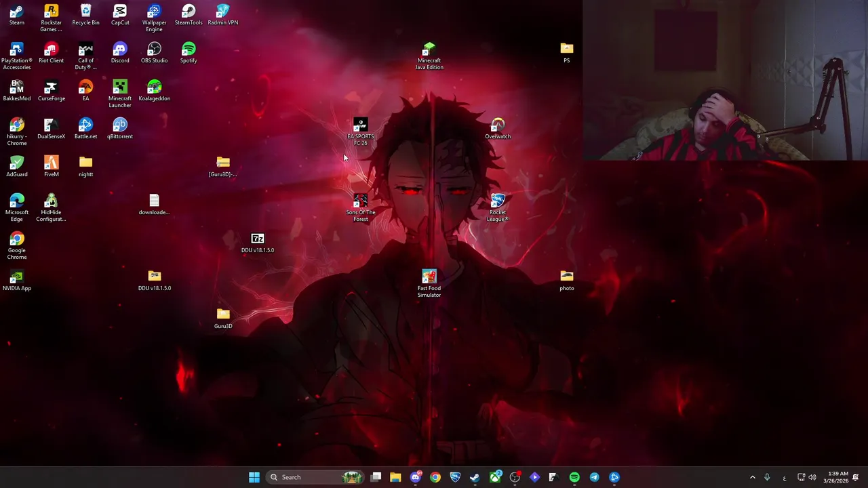The height and width of the screenshot is (488, 868).
Task: Open Battle.net from the taskbar
Action: [x=614, y=477]
